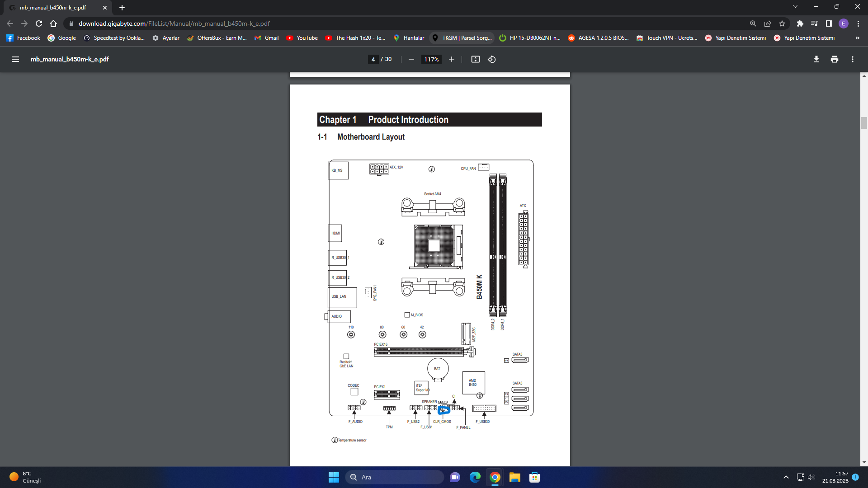Open the PDF sidebar menu icon
This screenshot has width=868, height=488.
point(15,59)
